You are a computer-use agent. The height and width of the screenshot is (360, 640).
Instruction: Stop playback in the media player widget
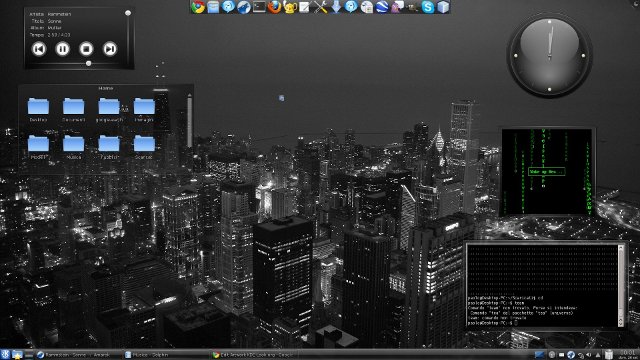click(x=86, y=49)
